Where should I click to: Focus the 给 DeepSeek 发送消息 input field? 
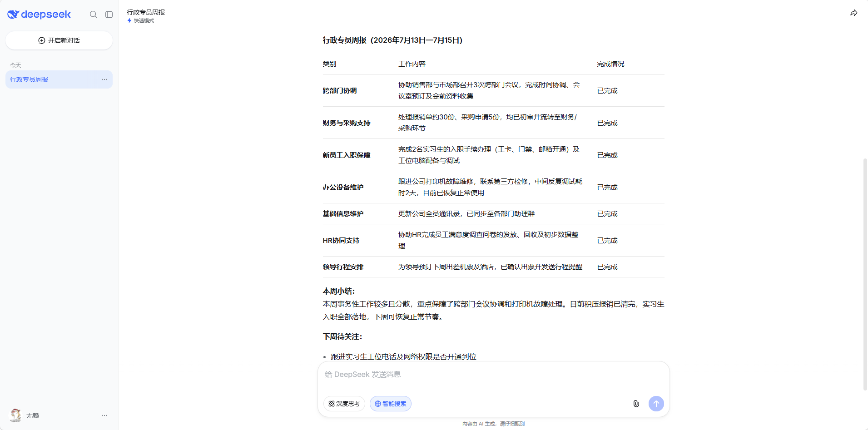pyautogui.click(x=494, y=375)
